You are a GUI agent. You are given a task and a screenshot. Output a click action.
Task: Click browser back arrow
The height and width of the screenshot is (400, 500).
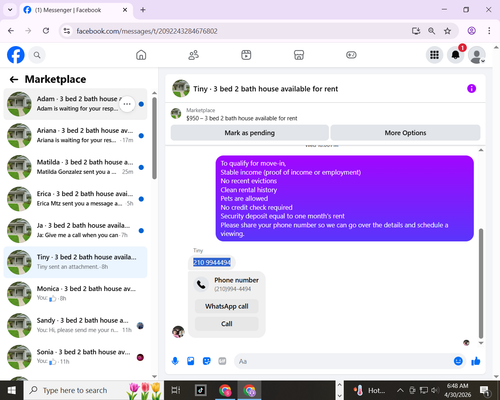coord(11,31)
